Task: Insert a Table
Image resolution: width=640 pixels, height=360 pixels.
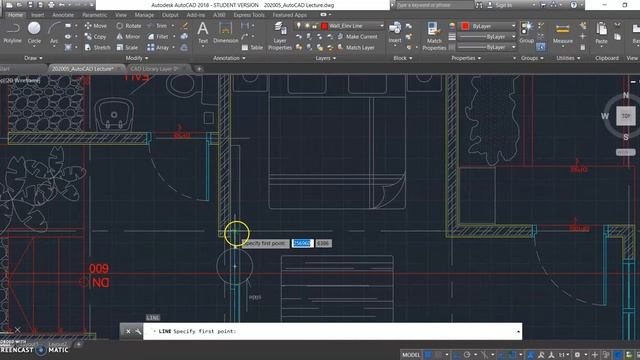Action: click(252, 47)
